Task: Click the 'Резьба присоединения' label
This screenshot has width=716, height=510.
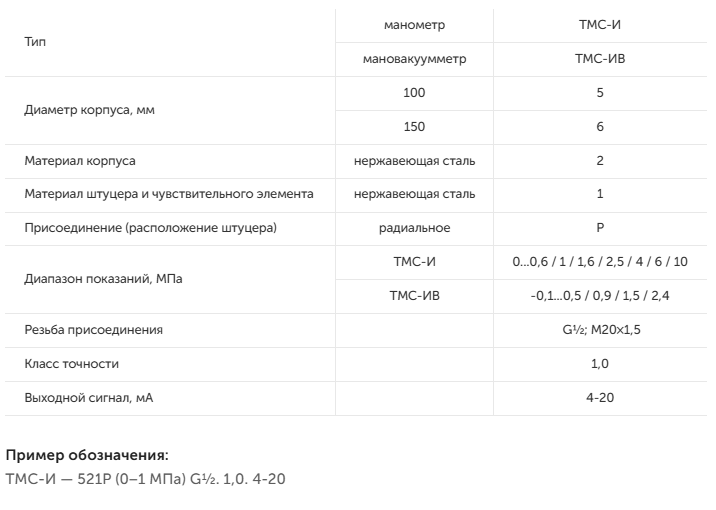Action: point(94,330)
